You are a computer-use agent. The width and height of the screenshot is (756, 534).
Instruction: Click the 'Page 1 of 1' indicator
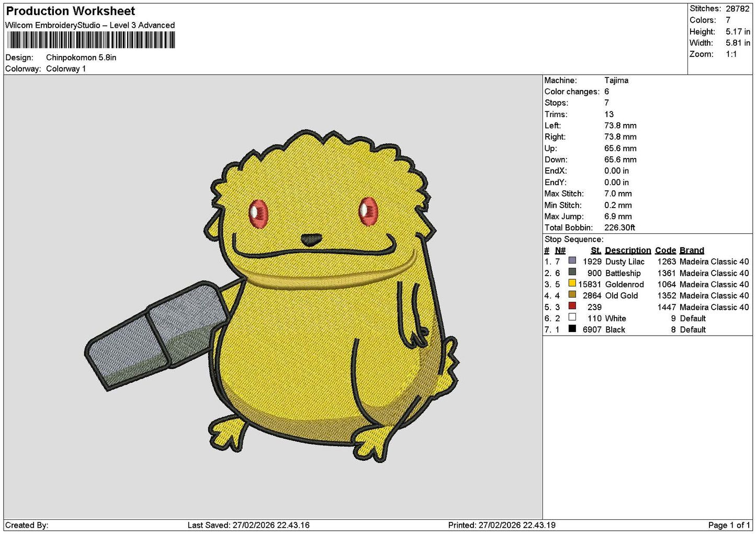[x=729, y=525]
